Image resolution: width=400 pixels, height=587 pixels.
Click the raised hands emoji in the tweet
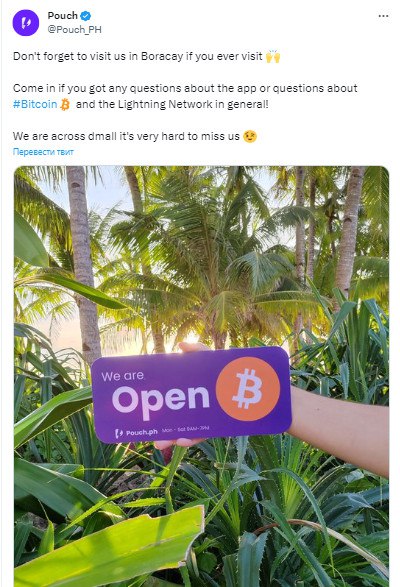(273, 56)
